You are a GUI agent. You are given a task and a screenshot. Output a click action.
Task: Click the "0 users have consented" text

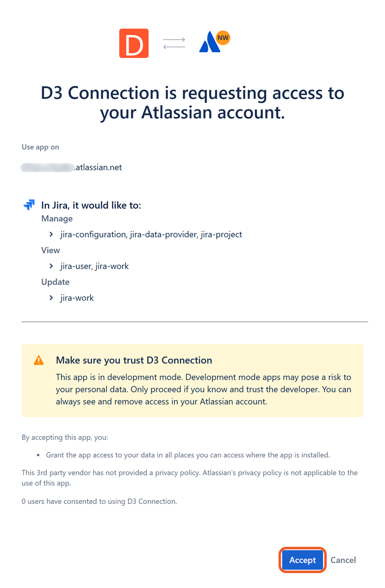tap(99, 501)
